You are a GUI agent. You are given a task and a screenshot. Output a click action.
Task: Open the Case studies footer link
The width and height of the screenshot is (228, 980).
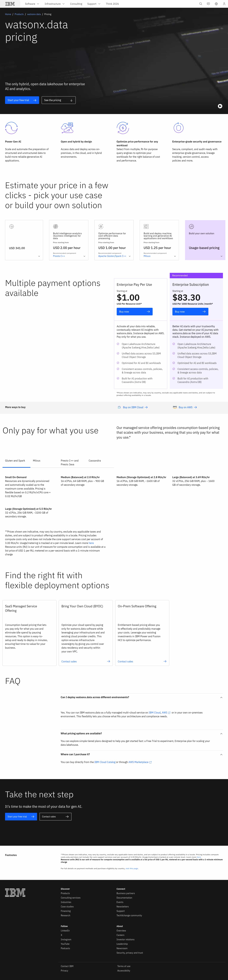(67, 907)
